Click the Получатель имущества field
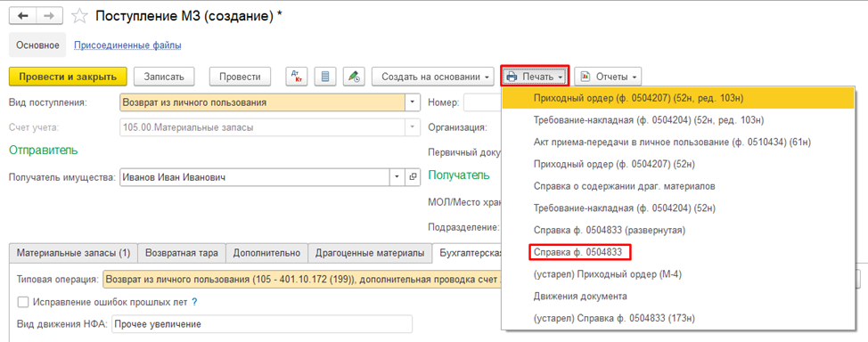This screenshot has height=342, width=868. (255, 177)
